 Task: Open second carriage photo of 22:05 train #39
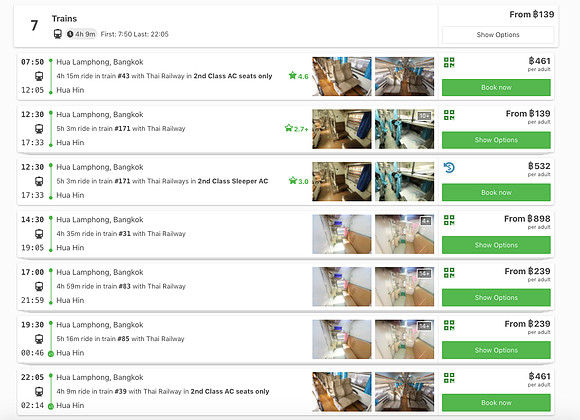point(405,392)
